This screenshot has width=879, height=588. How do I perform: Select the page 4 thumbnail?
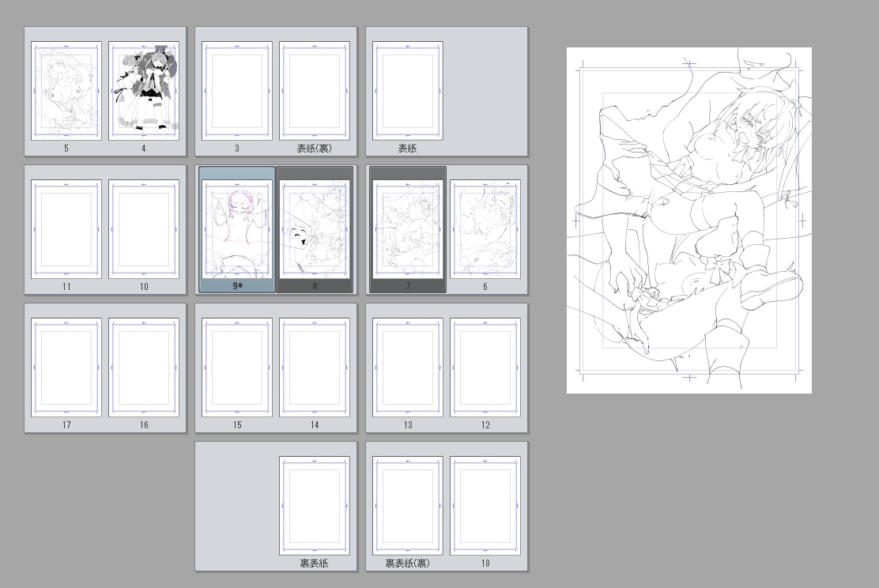click(x=144, y=91)
